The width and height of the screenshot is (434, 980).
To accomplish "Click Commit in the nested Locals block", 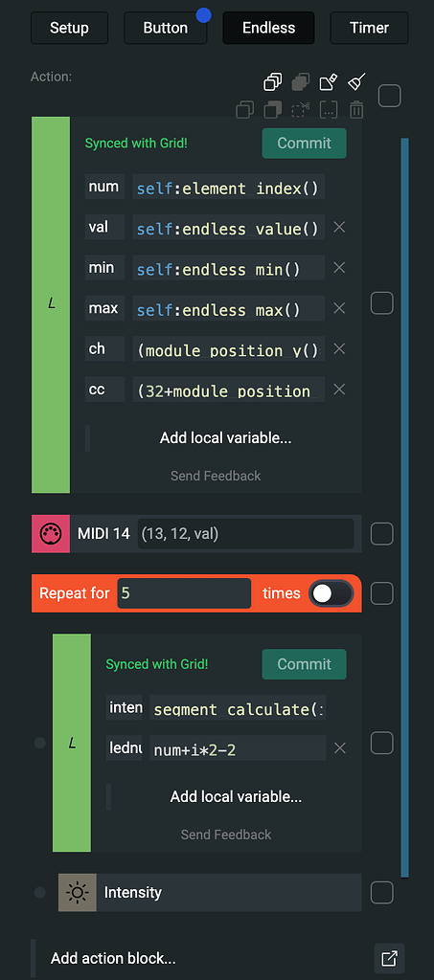I will tap(304, 664).
